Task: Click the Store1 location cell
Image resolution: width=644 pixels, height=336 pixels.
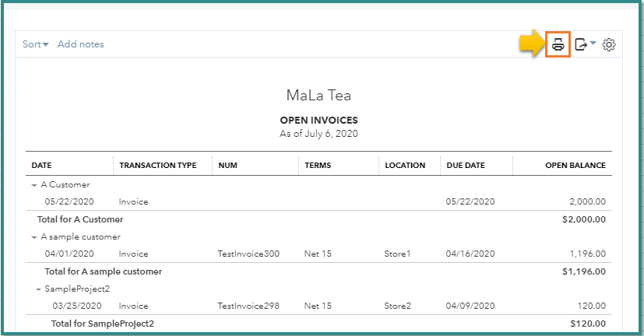Action: tap(397, 254)
